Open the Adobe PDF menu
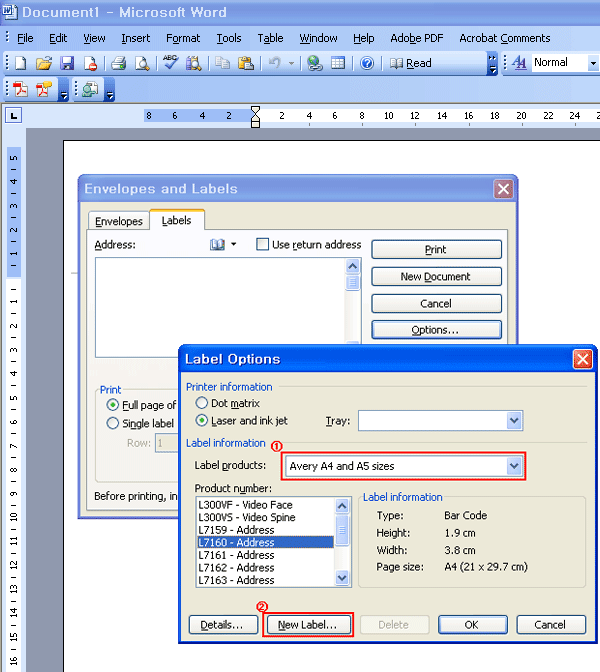The height and width of the screenshot is (672, 600). point(417,38)
